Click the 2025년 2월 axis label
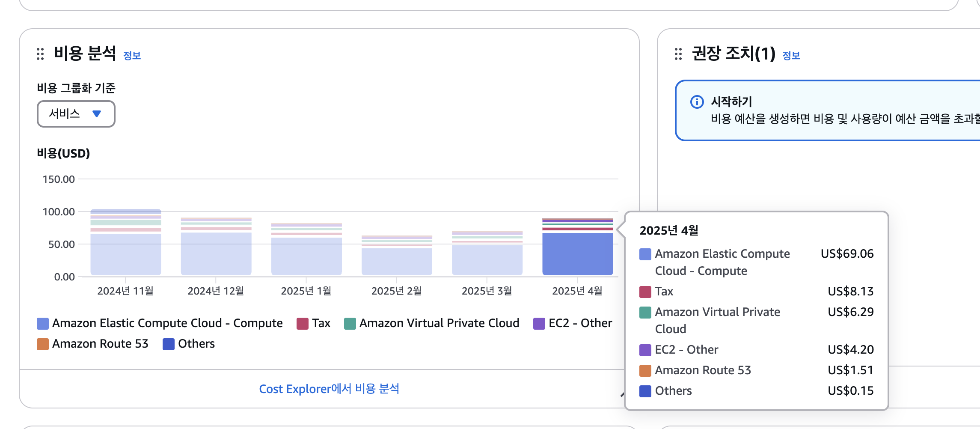This screenshot has height=429, width=980. 396,291
